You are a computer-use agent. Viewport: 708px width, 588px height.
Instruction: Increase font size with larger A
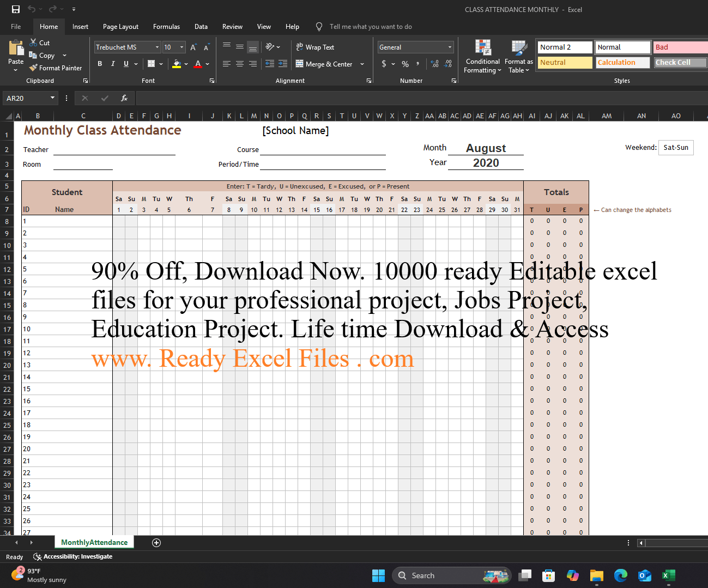(x=193, y=47)
